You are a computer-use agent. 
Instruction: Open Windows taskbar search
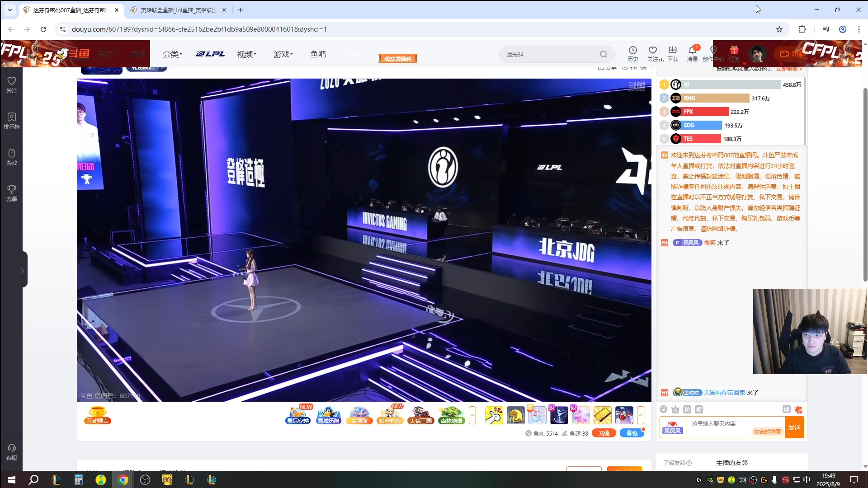(33, 479)
